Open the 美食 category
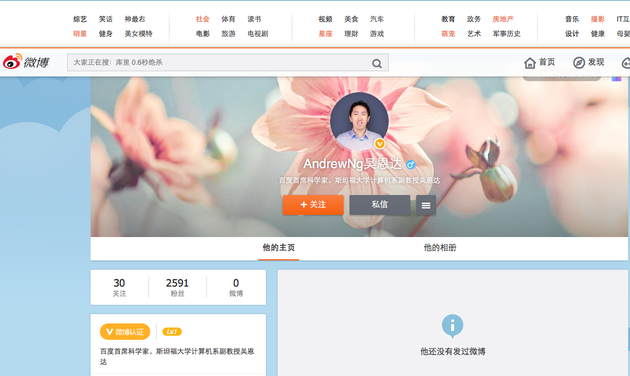 point(351,19)
